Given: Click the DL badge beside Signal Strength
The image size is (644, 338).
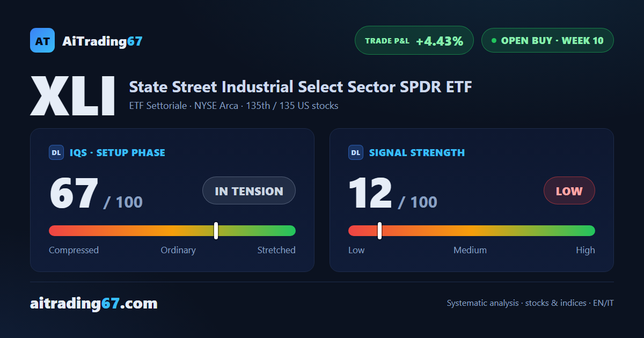Looking at the screenshot, I should (x=356, y=152).
